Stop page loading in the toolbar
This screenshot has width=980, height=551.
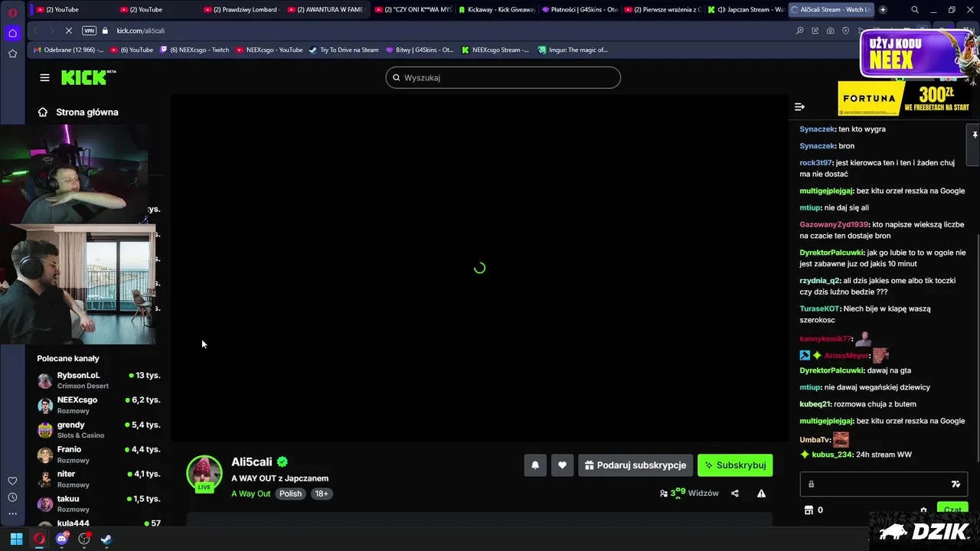pyautogui.click(x=68, y=31)
